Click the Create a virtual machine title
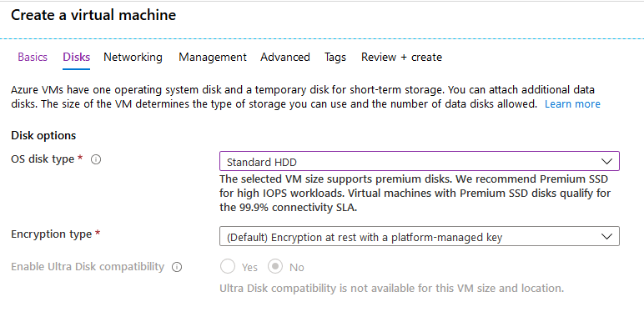 pyautogui.click(x=93, y=15)
